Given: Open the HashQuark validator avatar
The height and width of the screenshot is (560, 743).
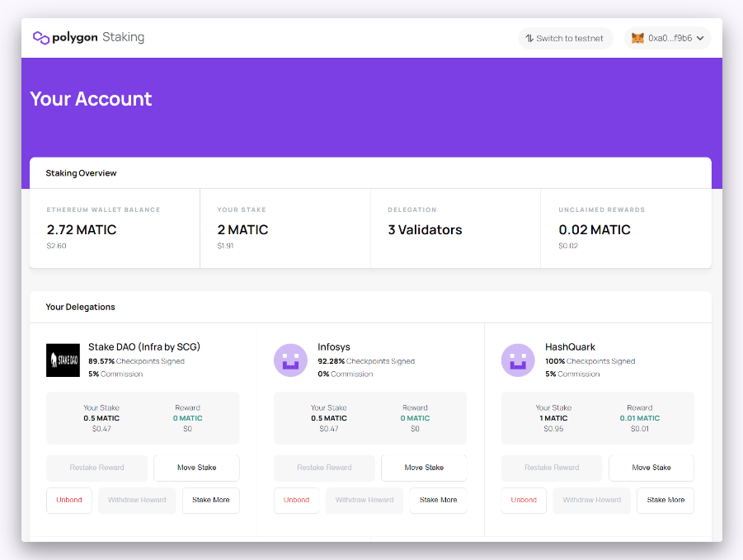Looking at the screenshot, I should (x=518, y=360).
